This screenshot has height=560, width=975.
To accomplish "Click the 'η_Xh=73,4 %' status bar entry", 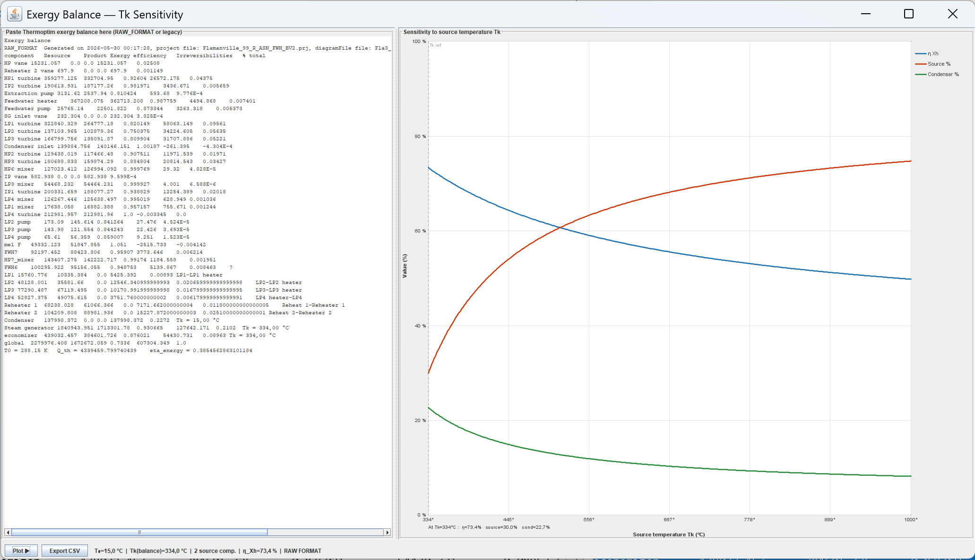I will click(260, 551).
